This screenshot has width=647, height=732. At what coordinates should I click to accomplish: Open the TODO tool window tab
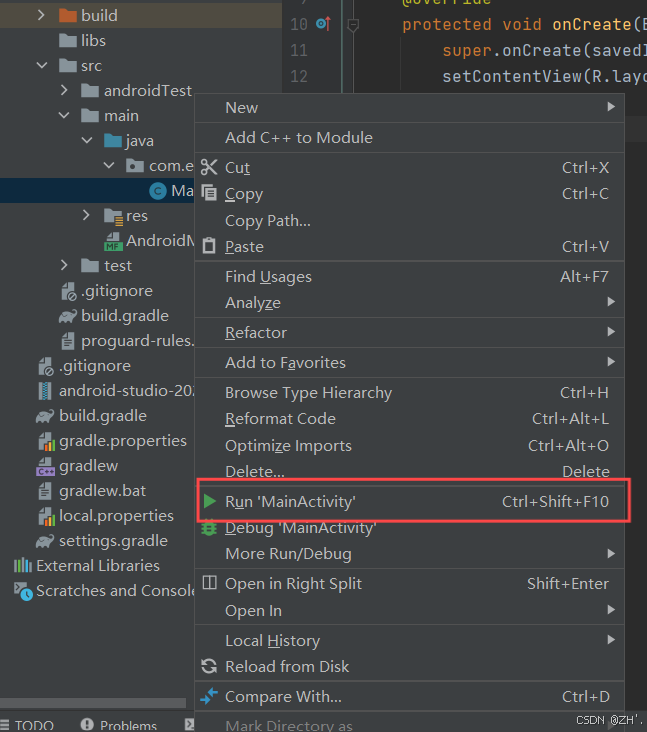click(28, 725)
